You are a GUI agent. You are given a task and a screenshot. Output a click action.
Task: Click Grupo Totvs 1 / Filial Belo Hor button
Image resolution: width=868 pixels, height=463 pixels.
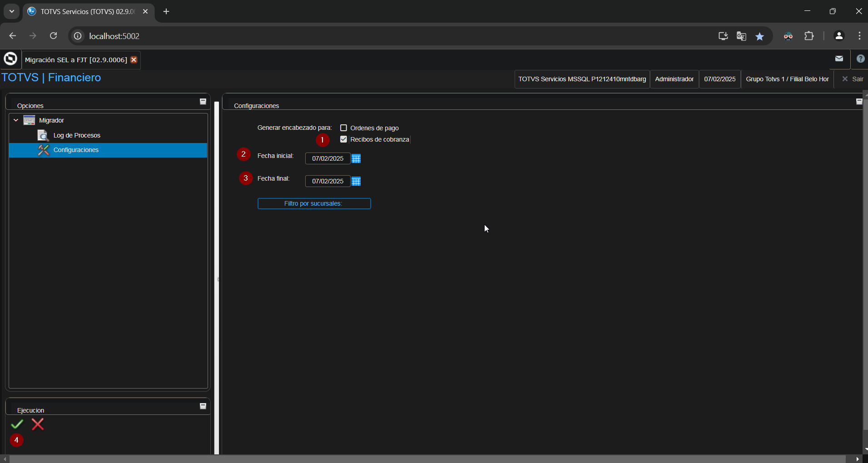(x=787, y=79)
